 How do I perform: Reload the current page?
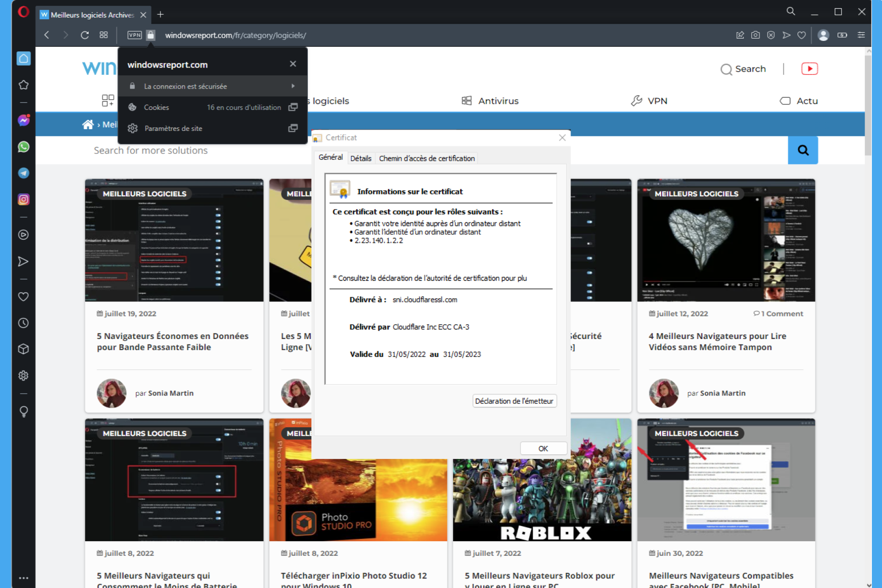pos(85,35)
